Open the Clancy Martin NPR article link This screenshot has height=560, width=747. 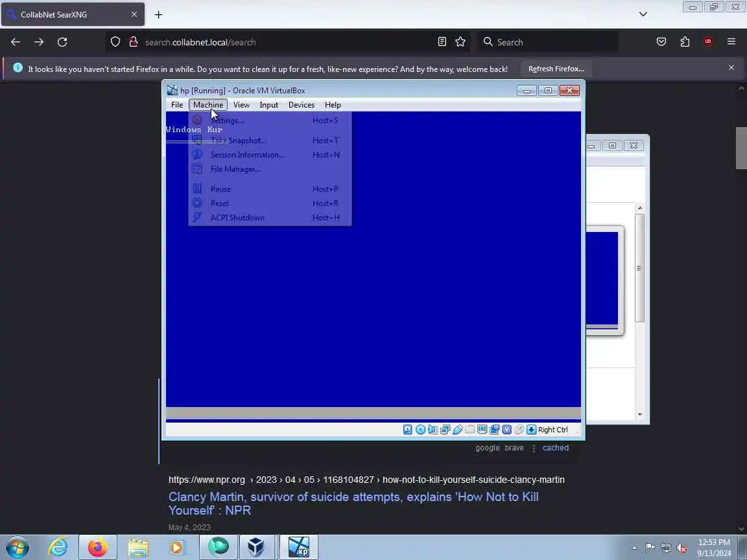coord(353,504)
